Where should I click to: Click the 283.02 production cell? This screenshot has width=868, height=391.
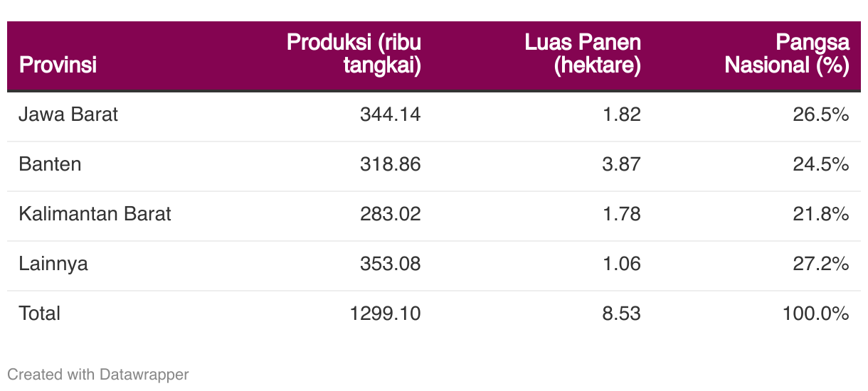[x=391, y=214]
